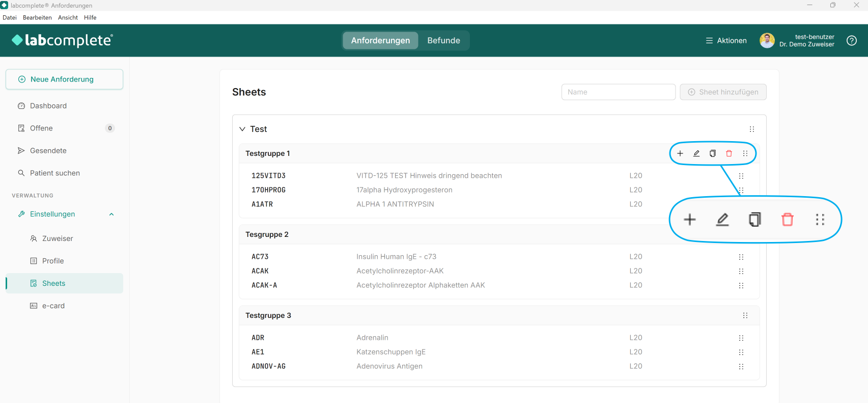Image resolution: width=868 pixels, height=403 pixels.
Task: Click drag handle for row ACAK
Action: (741, 271)
